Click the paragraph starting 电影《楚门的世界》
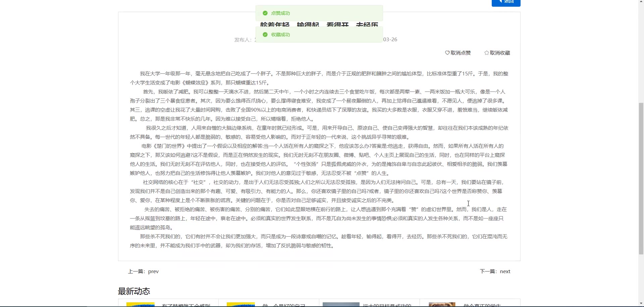This screenshot has height=307, width=644. coord(319,160)
